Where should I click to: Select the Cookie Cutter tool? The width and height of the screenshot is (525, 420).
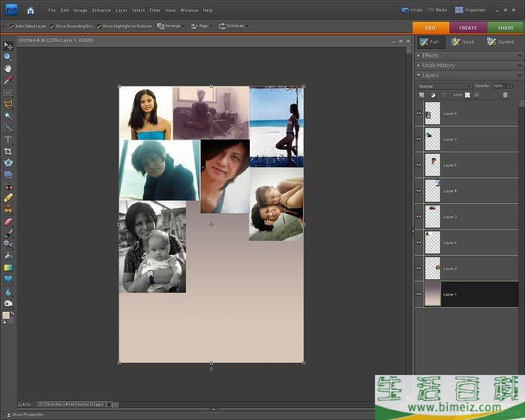(x=8, y=163)
